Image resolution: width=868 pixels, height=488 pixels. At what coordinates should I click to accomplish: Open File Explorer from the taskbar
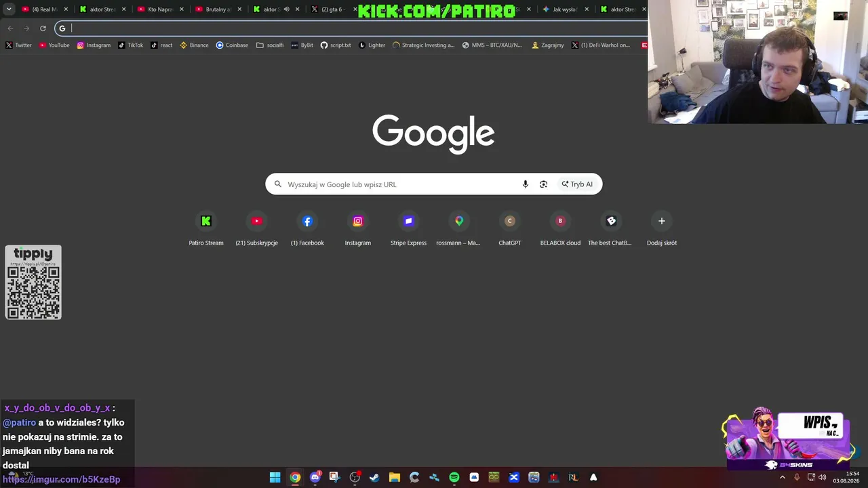(x=394, y=477)
